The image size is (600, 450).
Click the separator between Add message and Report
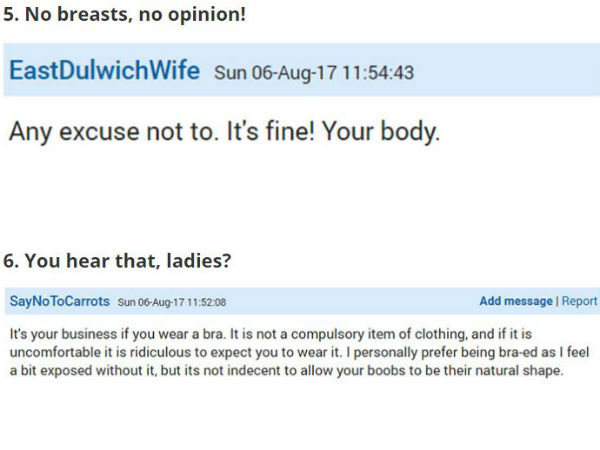(x=557, y=301)
